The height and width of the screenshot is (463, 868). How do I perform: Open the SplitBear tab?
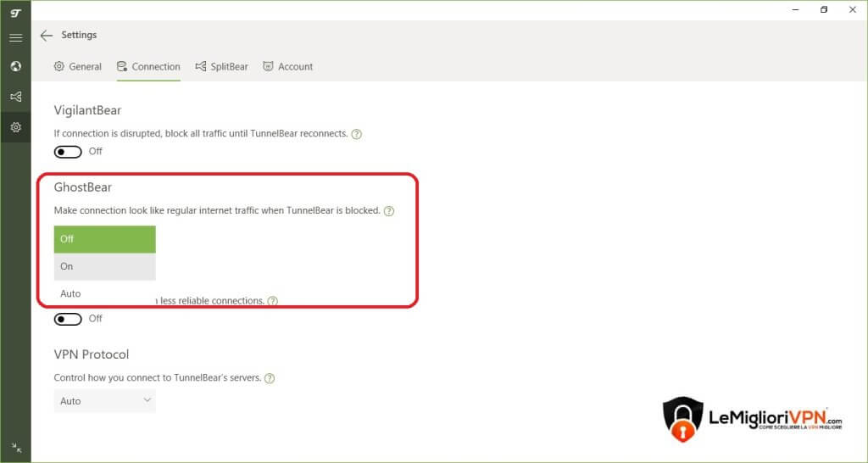click(x=221, y=66)
